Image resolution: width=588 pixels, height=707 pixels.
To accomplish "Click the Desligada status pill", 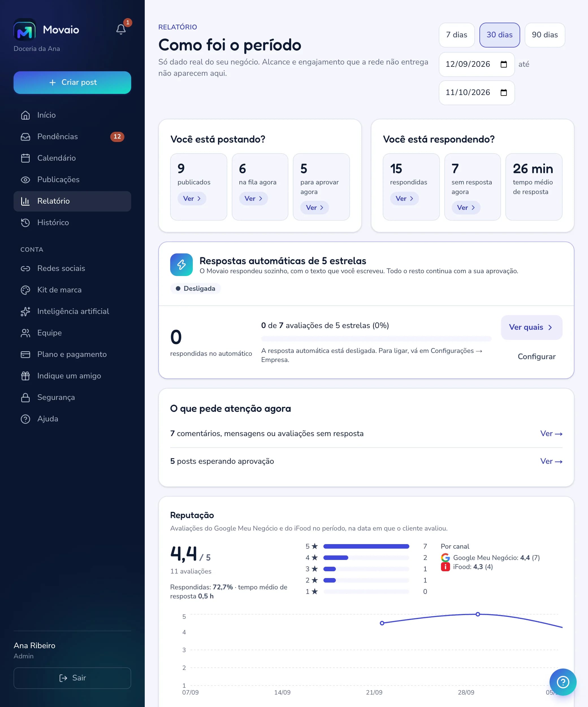I will (196, 289).
